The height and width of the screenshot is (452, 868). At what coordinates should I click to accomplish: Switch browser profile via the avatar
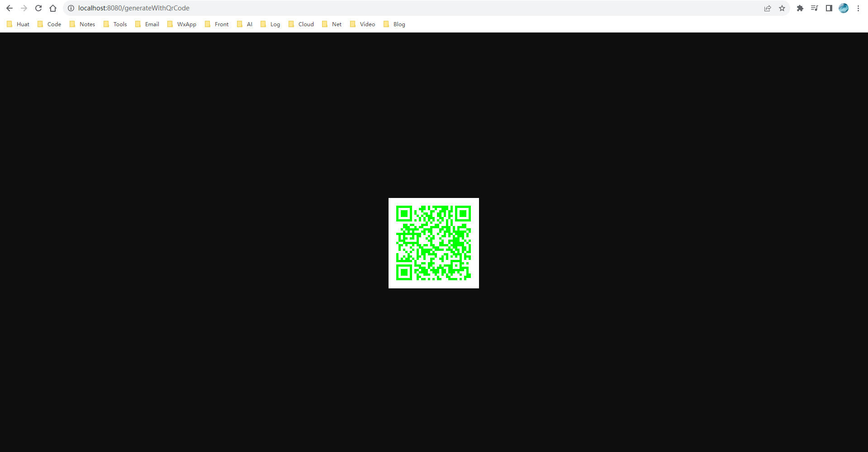(844, 8)
